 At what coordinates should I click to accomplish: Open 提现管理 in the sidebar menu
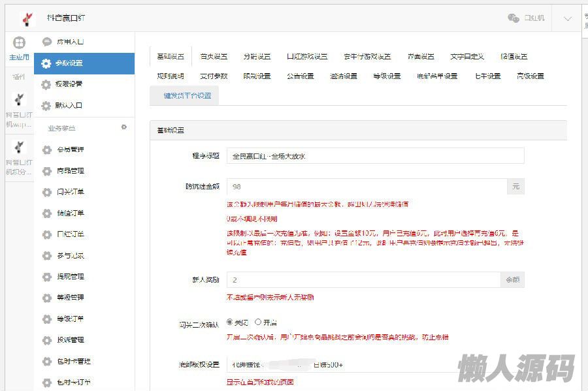[x=71, y=277]
